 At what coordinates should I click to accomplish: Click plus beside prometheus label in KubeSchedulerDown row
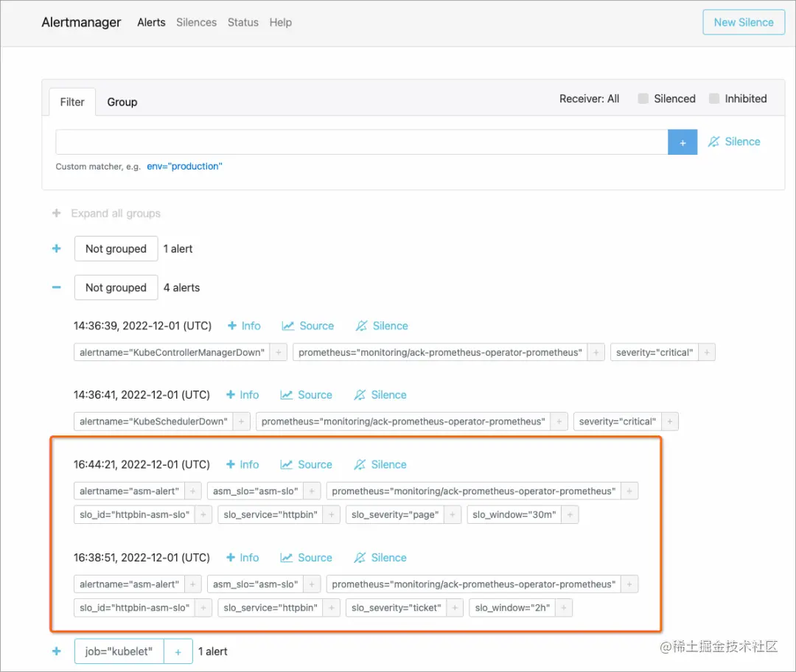tap(559, 421)
